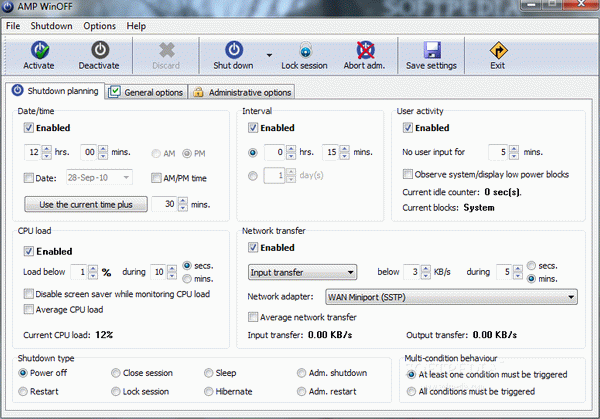Check Observe system/display low power blocks
This screenshot has height=419, width=600.
pyautogui.click(x=408, y=174)
